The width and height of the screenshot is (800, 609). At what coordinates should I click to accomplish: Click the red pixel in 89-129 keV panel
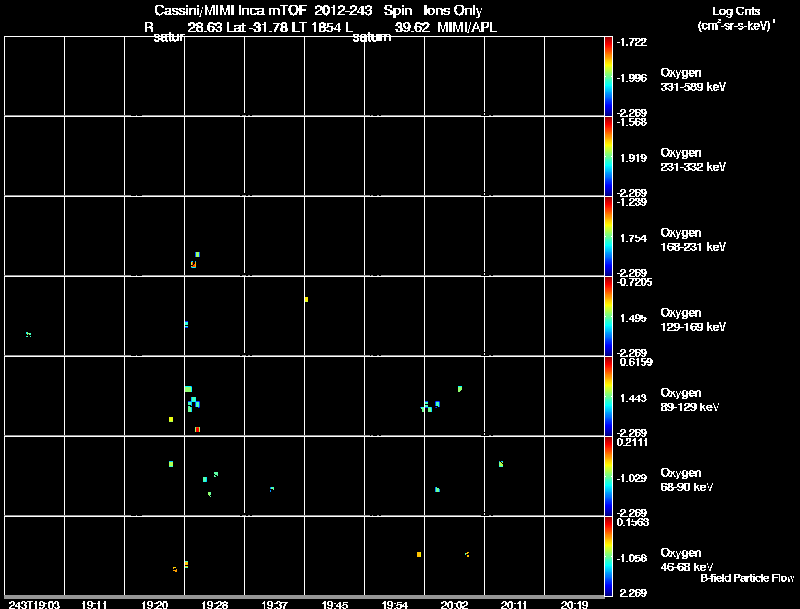pos(197,429)
